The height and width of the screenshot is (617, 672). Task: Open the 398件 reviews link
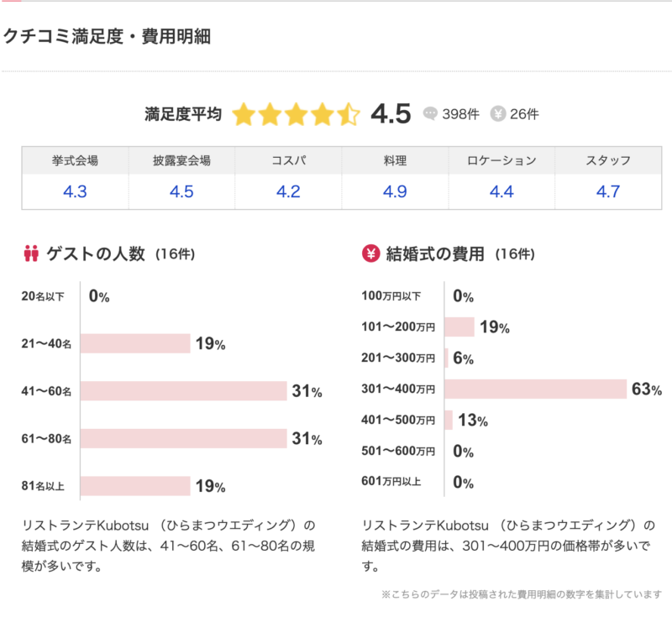tap(460, 114)
